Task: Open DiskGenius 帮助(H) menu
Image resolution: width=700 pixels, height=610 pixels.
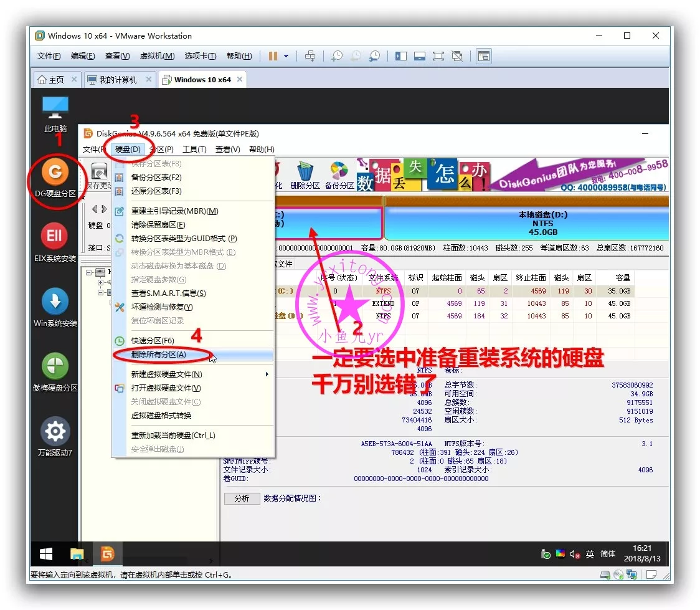Action: [x=262, y=149]
